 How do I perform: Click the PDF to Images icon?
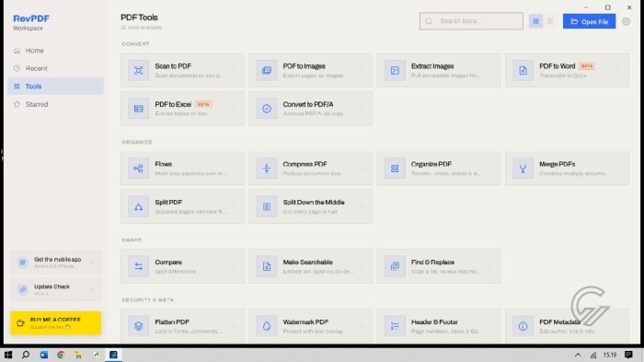267,70
